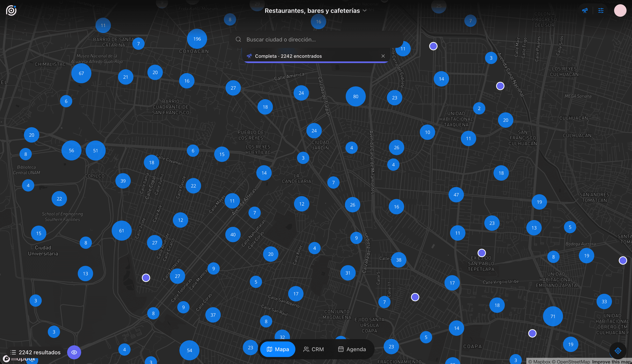Open the 61 cluster marker
The image size is (632, 364).
pos(122,230)
